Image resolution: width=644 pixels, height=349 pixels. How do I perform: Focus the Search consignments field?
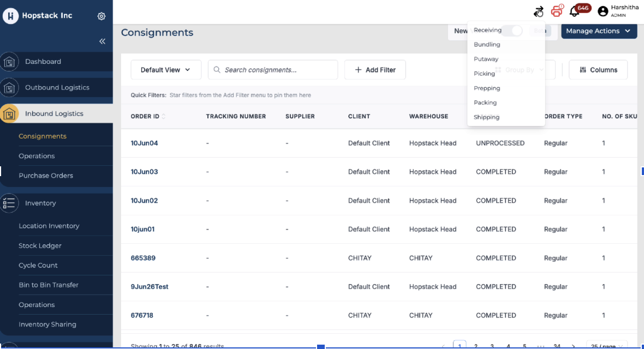(273, 70)
